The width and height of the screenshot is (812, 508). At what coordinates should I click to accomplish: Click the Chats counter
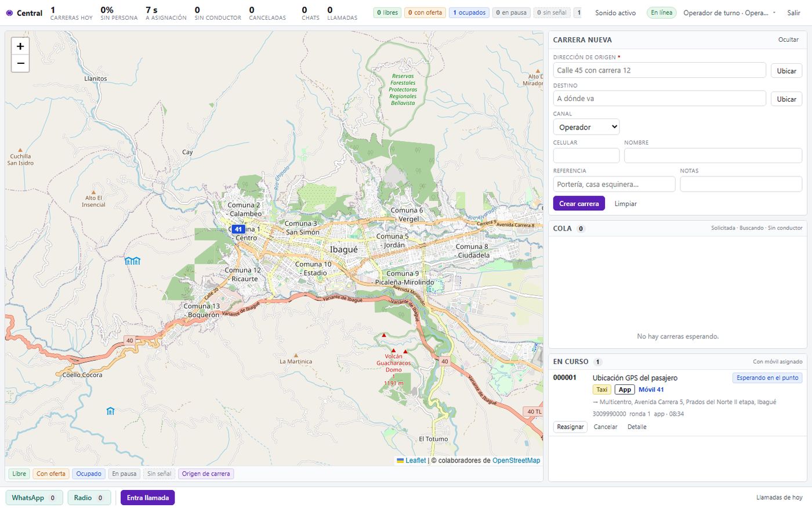pos(310,13)
